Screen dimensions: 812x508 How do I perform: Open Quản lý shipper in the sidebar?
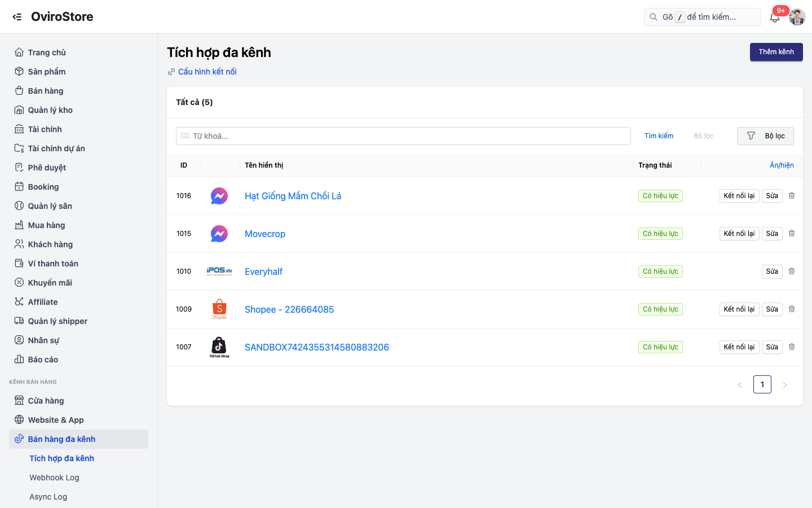58,321
